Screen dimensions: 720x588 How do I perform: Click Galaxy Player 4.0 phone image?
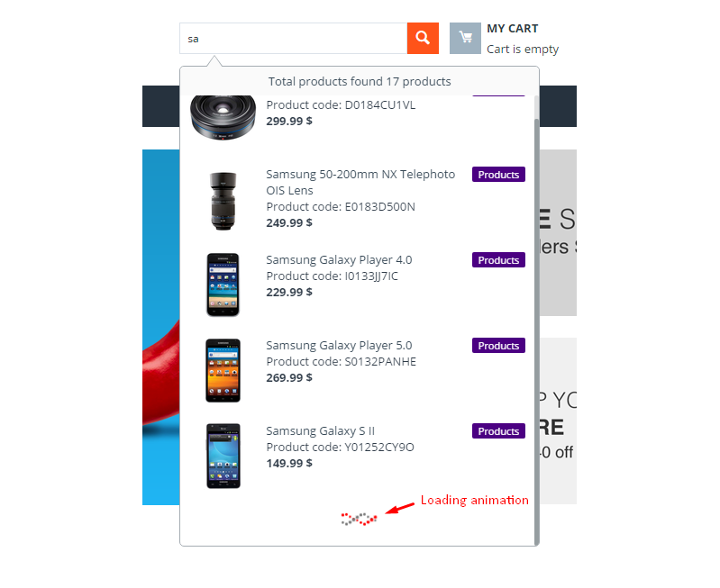pyautogui.click(x=223, y=285)
